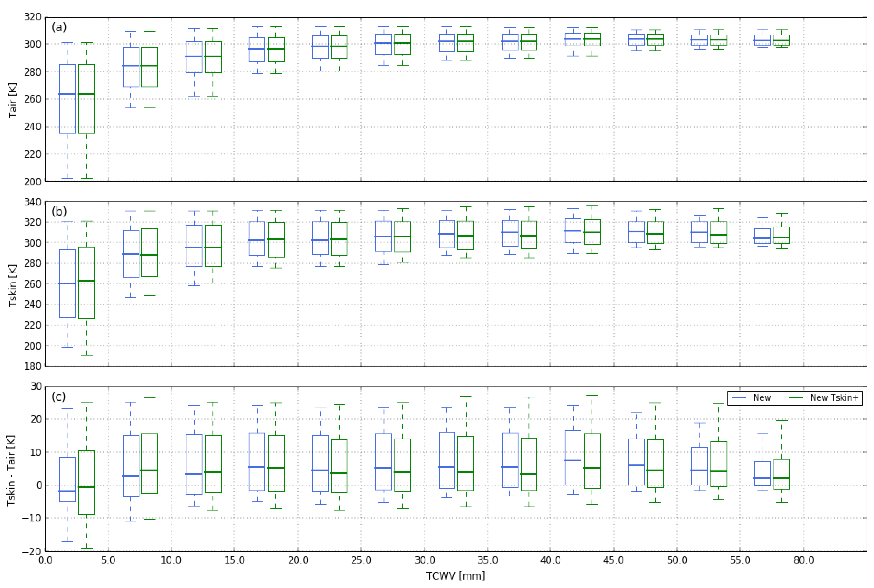Click the TCWV [mm] x-axis title
This screenshot has width=874, height=588.
(x=455, y=576)
